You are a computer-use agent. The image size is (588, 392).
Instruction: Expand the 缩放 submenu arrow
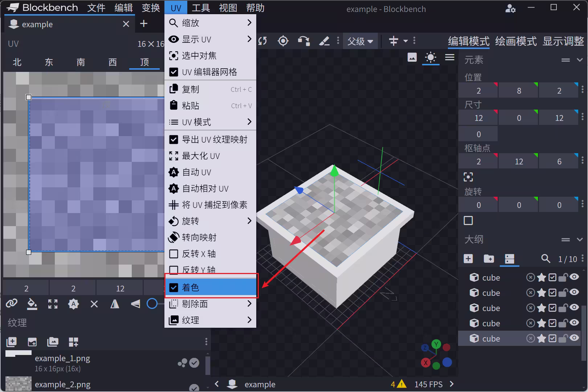pyautogui.click(x=249, y=23)
